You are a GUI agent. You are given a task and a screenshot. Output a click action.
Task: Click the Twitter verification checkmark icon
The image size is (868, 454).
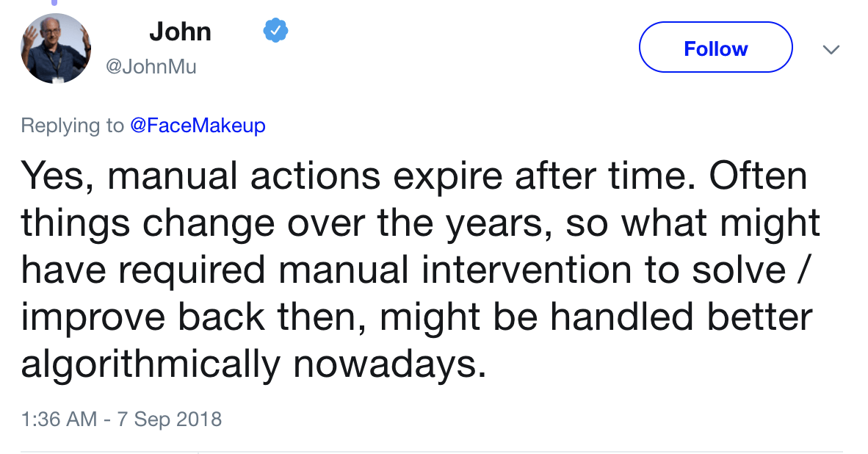pyautogui.click(x=275, y=31)
